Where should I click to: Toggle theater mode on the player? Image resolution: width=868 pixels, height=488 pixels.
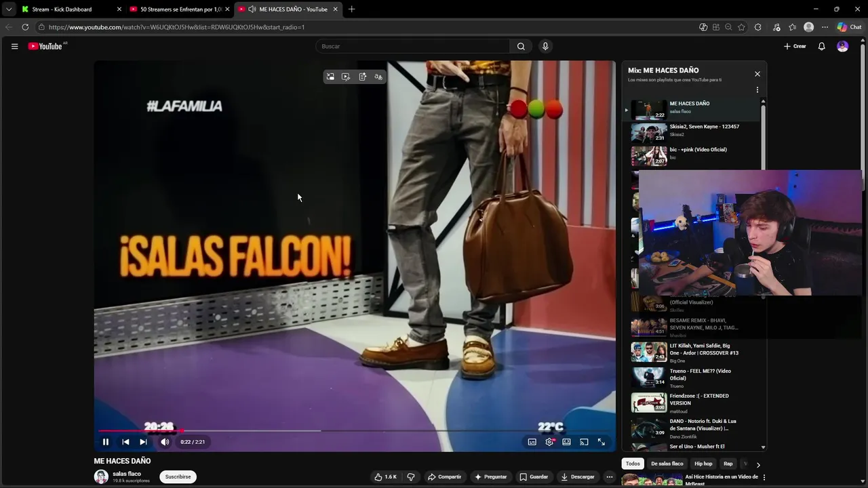[x=566, y=442]
